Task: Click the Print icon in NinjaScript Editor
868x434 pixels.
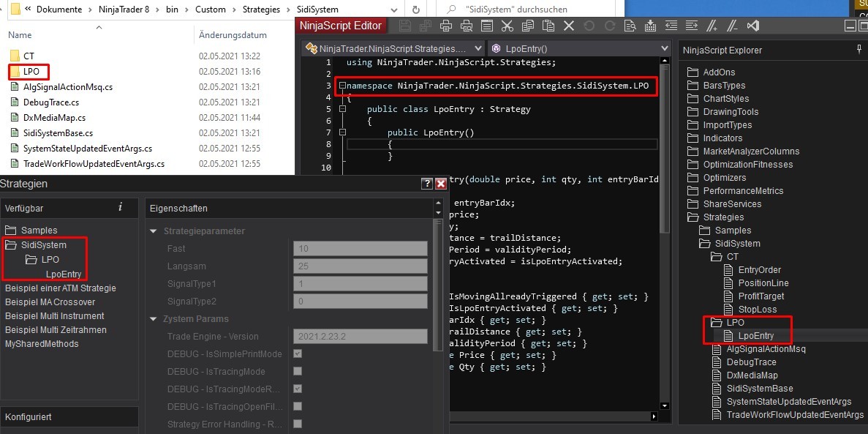Action: coord(445,26)
